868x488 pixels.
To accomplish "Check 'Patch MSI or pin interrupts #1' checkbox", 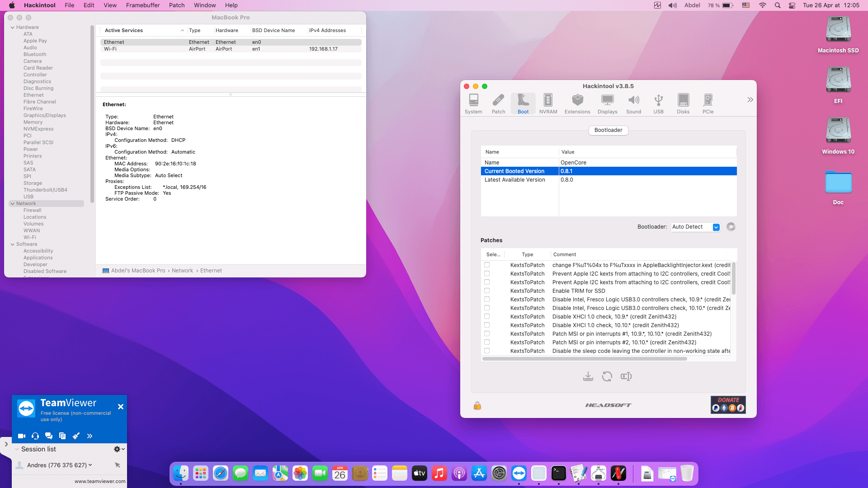I will pyautogui.click(x=487, y=334).
